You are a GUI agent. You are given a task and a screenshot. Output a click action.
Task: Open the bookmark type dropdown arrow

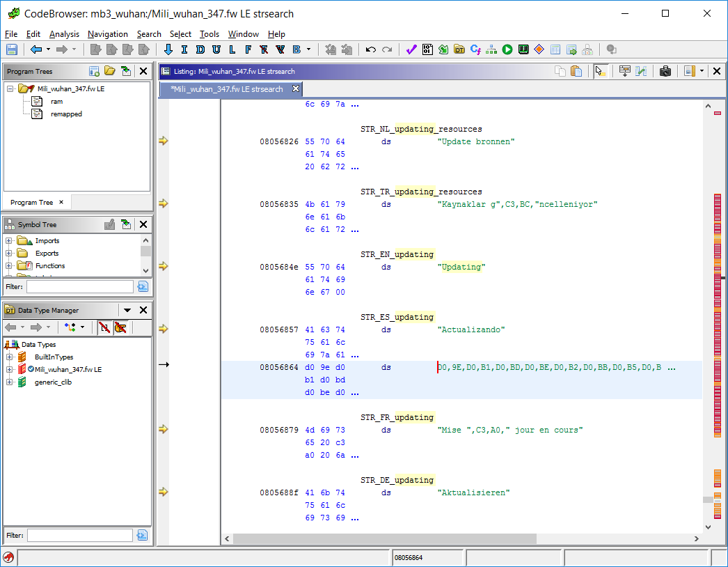pyautogui.click(x=308, y=49)
